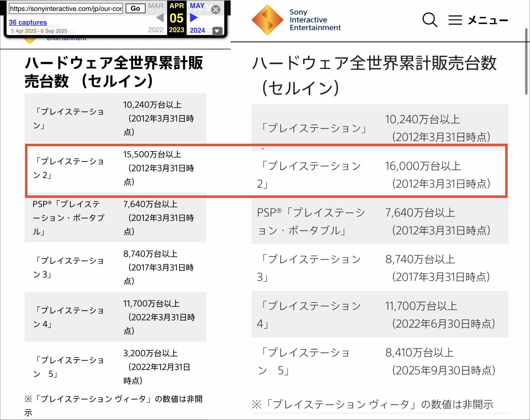Viewport: 530px width, 420px height.
Task: Go to previous capture with gray arrow
Action: pyautogui.click(x=160, y=18)
